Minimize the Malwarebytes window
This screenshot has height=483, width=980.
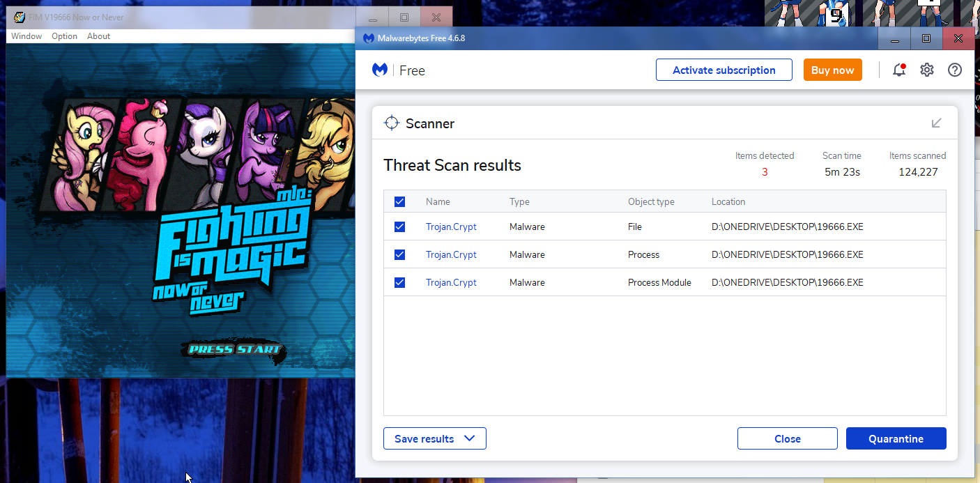point(894,38)
